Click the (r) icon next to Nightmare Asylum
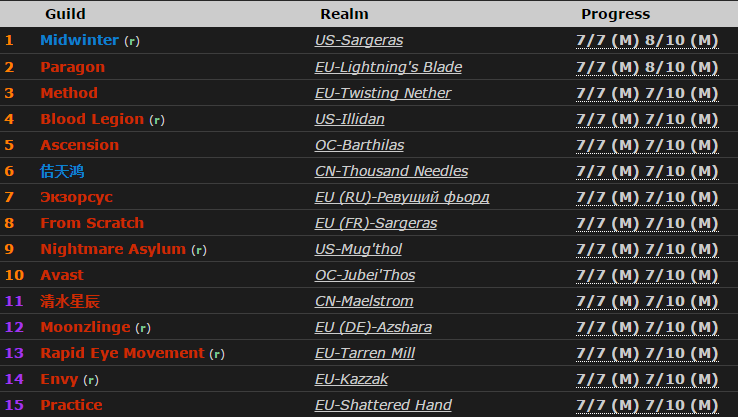The width and height of the screenshot is (738, 417). [199, 250]
